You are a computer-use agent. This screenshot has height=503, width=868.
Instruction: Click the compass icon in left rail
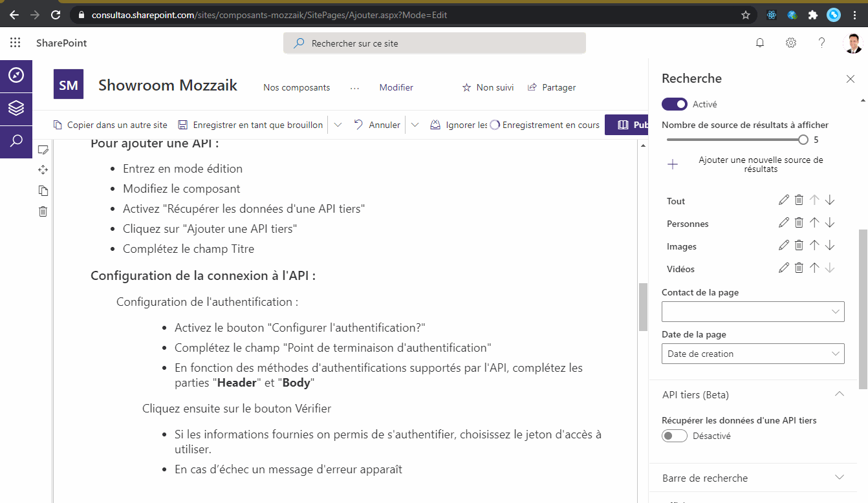click(16, 75)
